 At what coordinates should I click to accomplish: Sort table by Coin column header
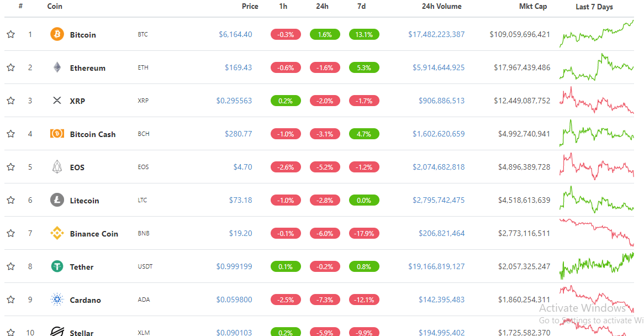(55, 6)
